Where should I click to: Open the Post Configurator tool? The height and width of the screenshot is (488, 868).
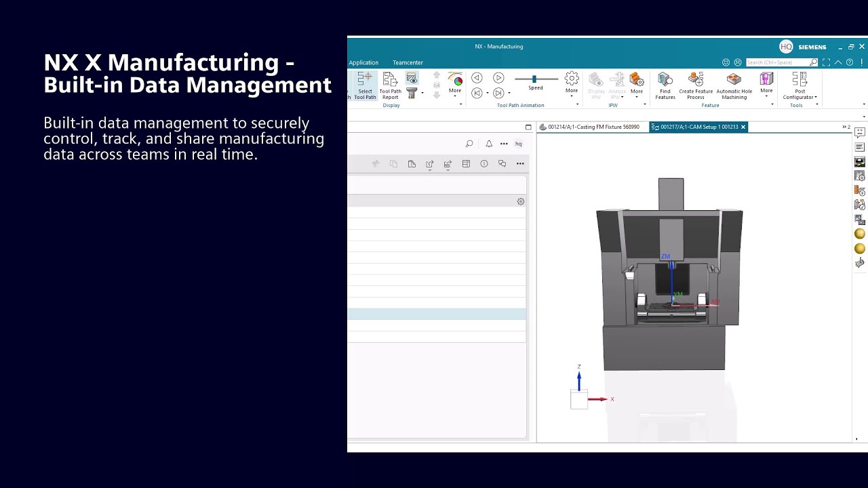pos(800,86)
